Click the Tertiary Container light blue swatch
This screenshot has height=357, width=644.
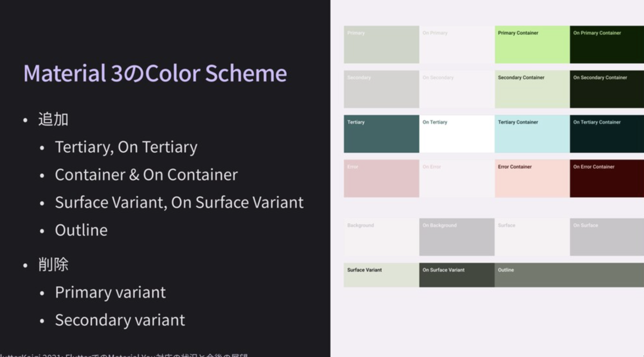532,134
